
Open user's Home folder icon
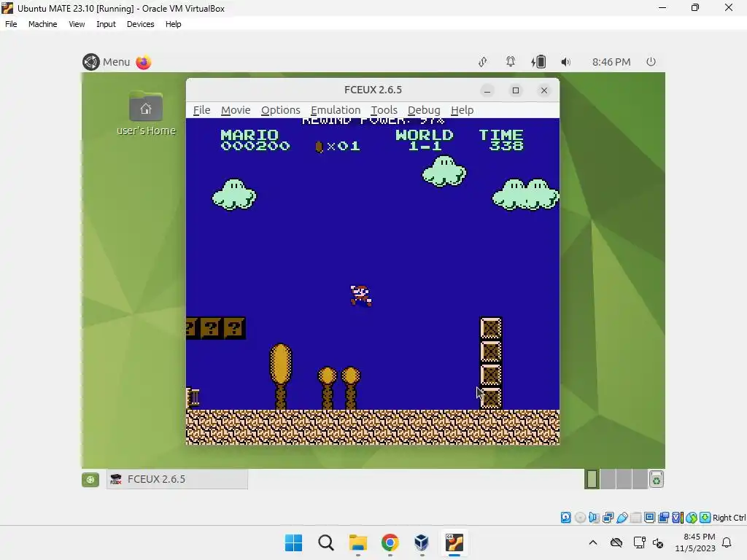146,113
